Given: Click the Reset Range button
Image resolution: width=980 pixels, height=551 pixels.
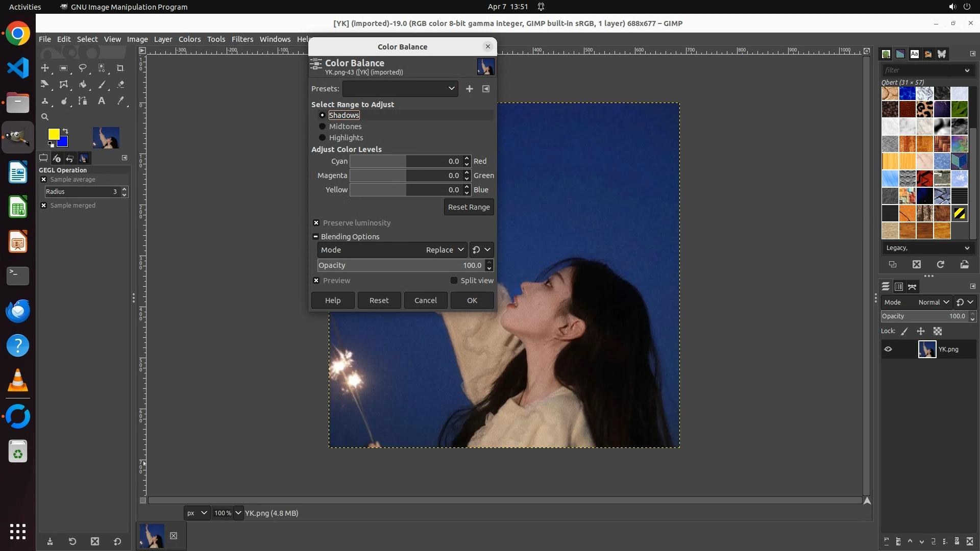Looking at the screenshot, I should [x=469, y=207].
